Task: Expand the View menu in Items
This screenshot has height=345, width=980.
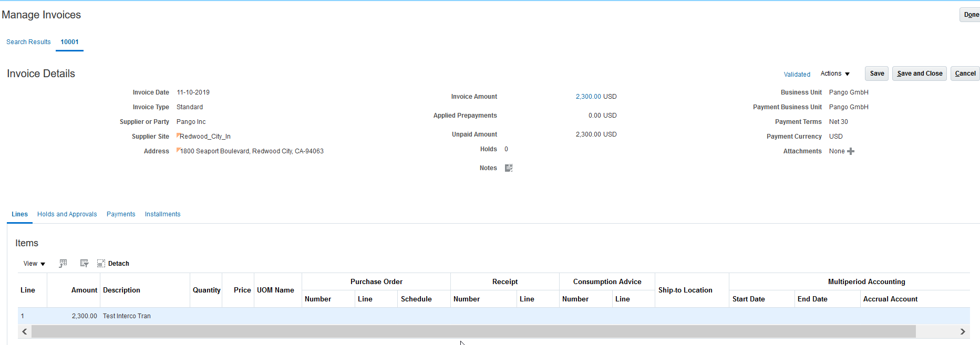Action: pyautogui.click(x=34, y=264)
